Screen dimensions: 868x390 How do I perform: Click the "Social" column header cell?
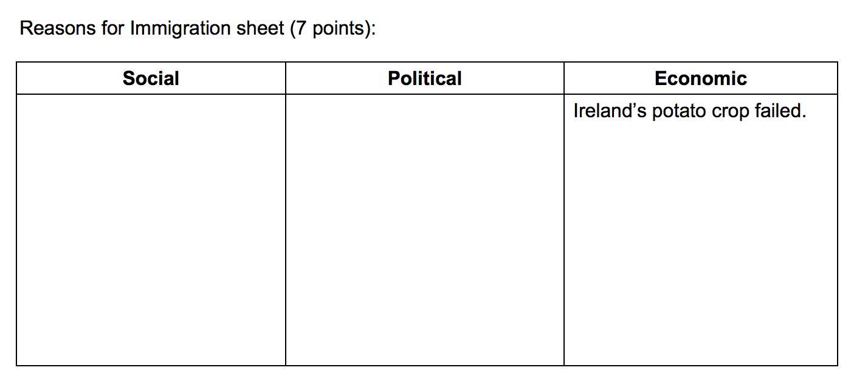[151, 78]
